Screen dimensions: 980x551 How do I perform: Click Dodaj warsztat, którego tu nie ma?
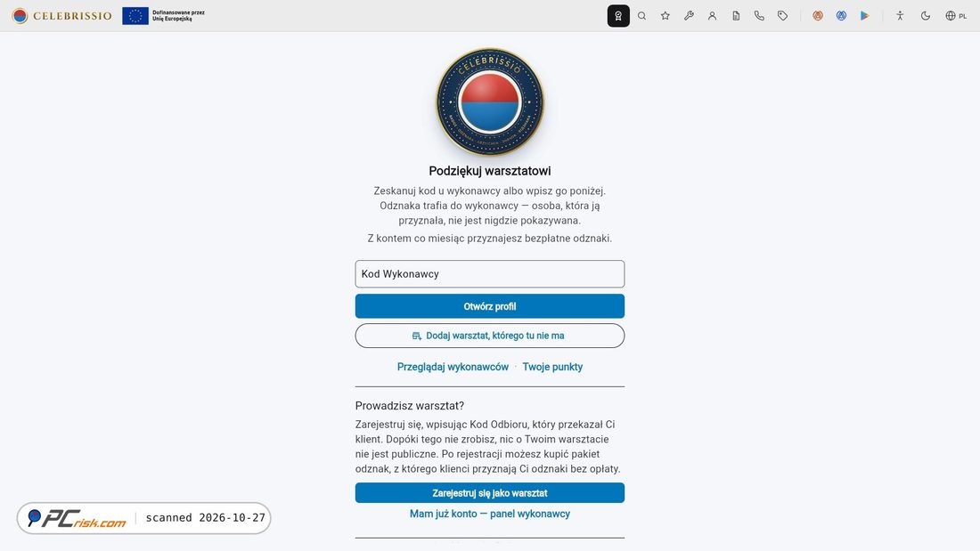click(x=490, y=336)
